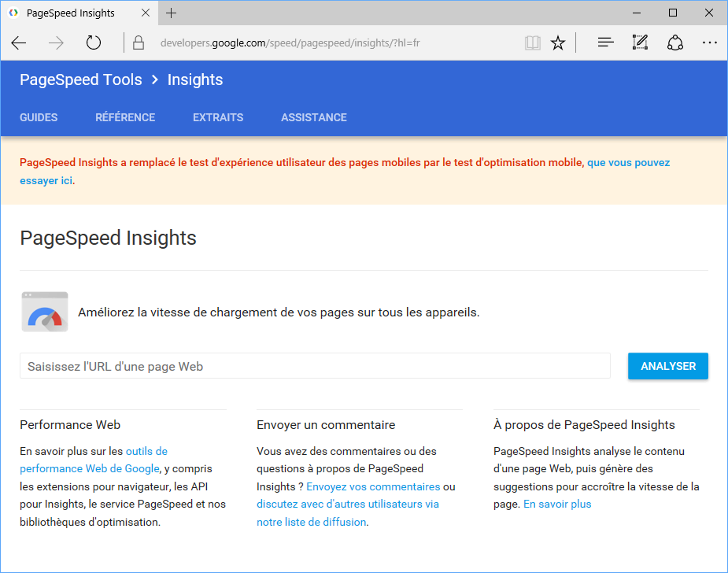
Task: Navigate to PageSpeed Tools in the breadcrumb
Action: click(x=80, y=79)
